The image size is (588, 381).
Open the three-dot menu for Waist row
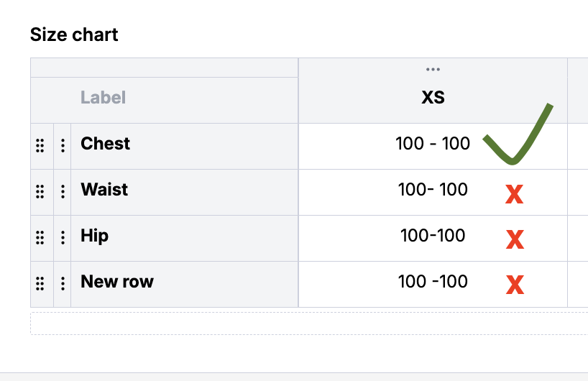63,192
